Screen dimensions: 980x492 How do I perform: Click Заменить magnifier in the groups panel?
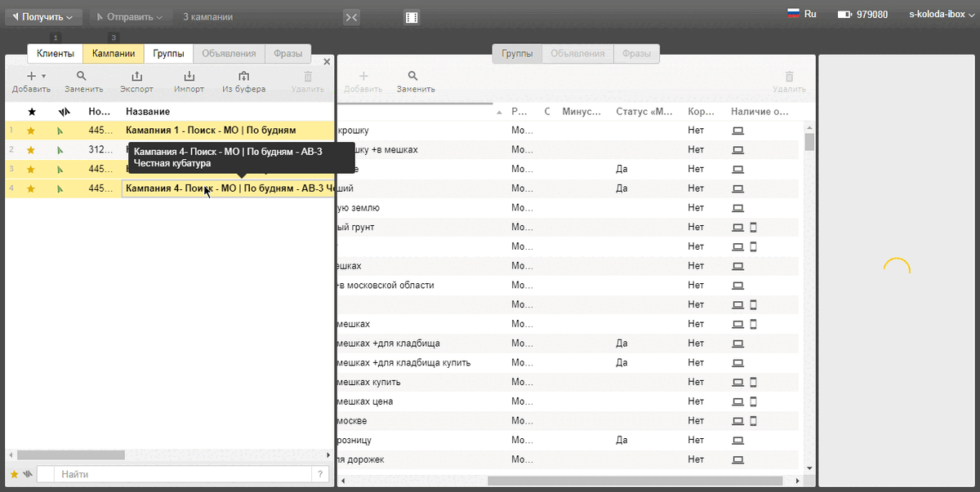413,76
